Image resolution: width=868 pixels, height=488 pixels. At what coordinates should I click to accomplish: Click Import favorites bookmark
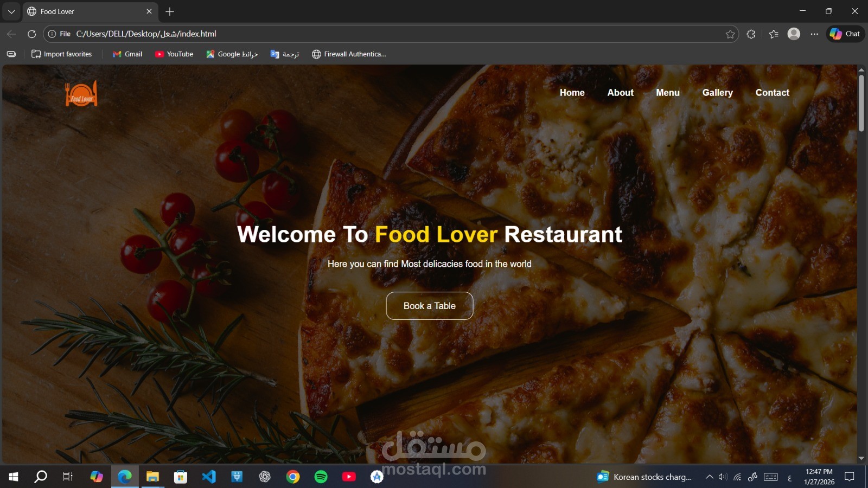62,54
